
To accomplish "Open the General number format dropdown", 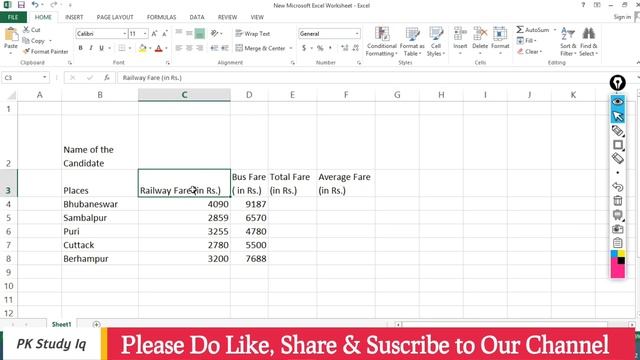I will point(357,33).
